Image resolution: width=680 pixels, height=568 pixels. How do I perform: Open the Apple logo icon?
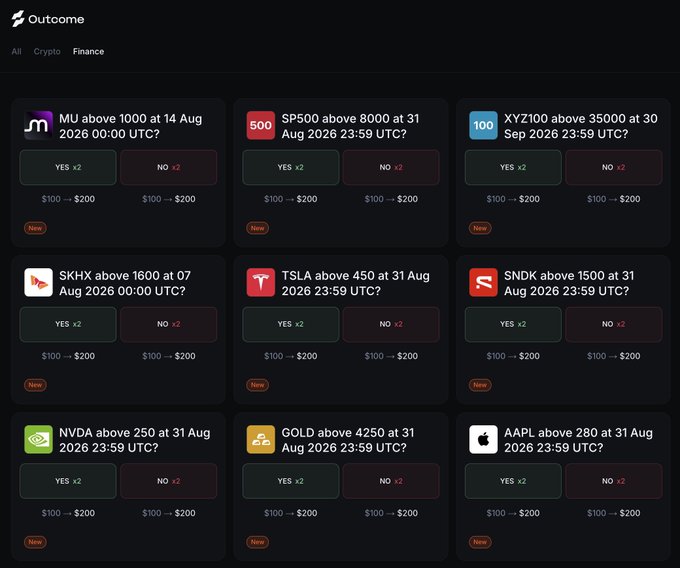point(483,439)
